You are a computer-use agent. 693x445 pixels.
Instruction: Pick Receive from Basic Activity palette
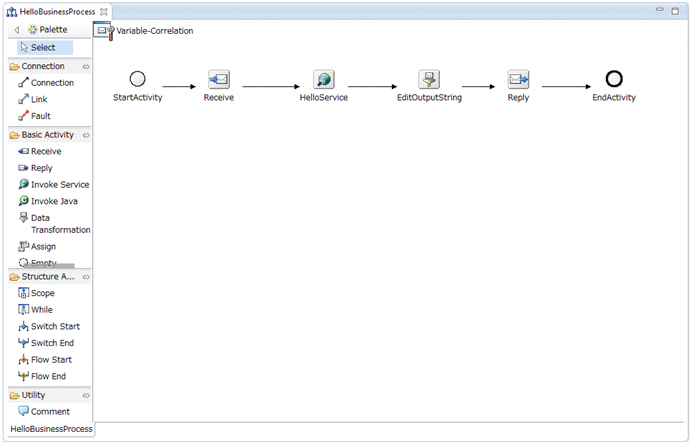point(40,151)
